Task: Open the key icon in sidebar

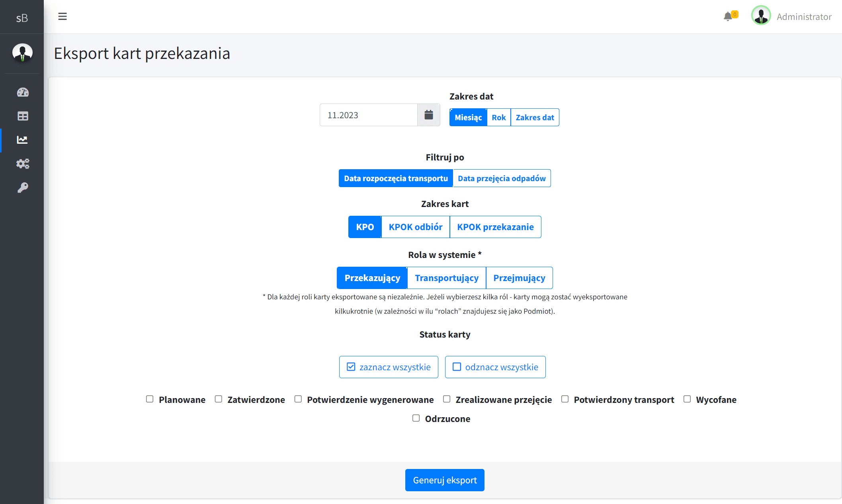Action: pyautogui.click(x=23, y=188)
